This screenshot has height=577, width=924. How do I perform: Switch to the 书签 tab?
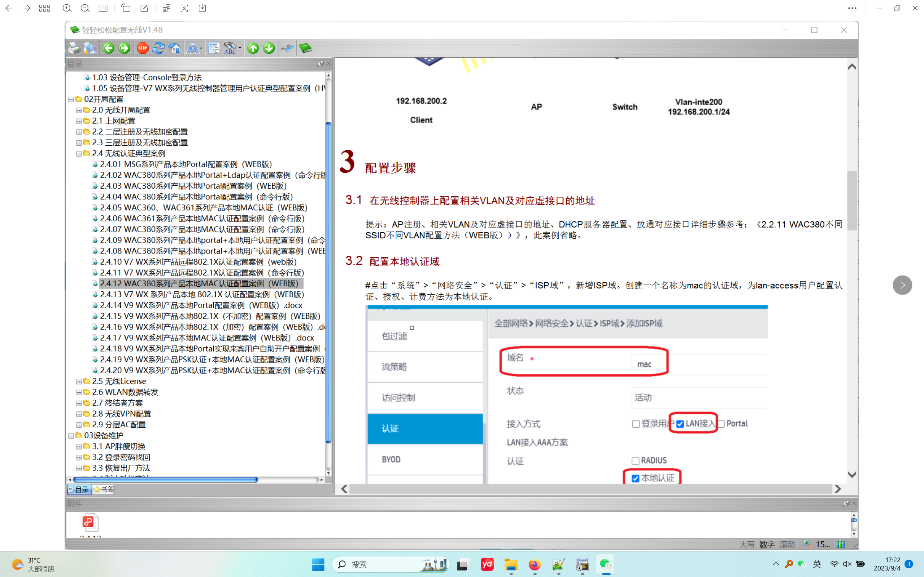coord(104,489)
